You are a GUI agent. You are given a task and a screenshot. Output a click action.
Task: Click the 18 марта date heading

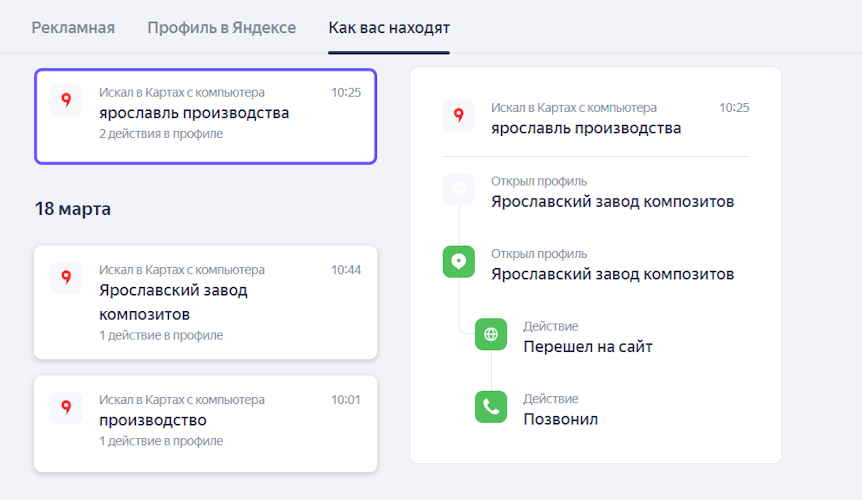[x=72, y=209]
